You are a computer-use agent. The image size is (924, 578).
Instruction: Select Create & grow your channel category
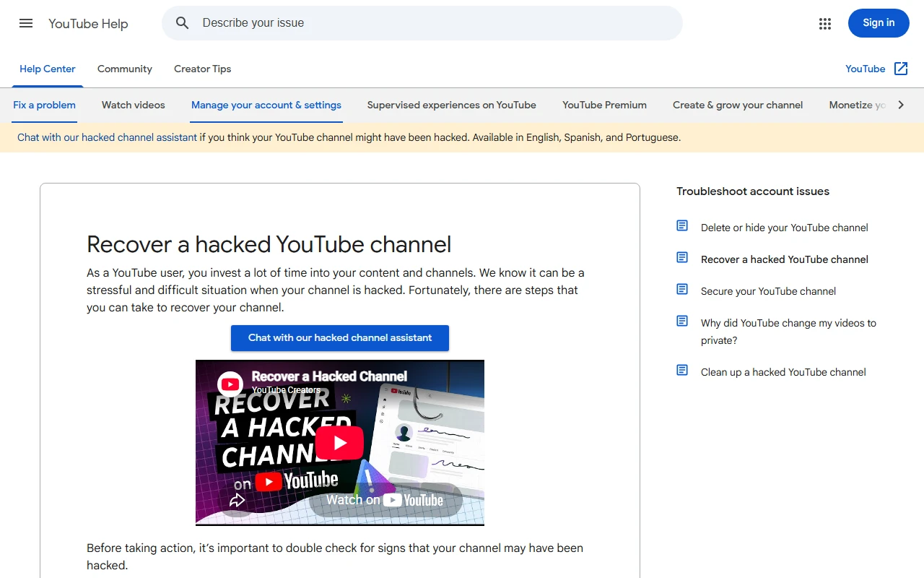coord(738,105)
